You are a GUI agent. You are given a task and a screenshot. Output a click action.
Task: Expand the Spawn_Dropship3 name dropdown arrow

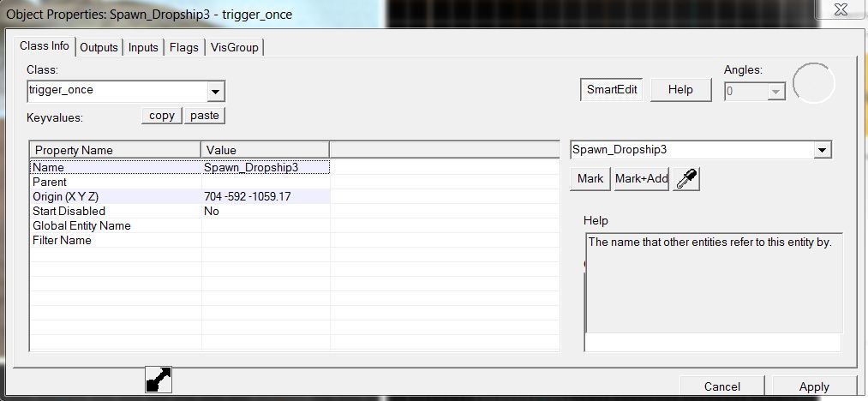click(x=823, y=150)
